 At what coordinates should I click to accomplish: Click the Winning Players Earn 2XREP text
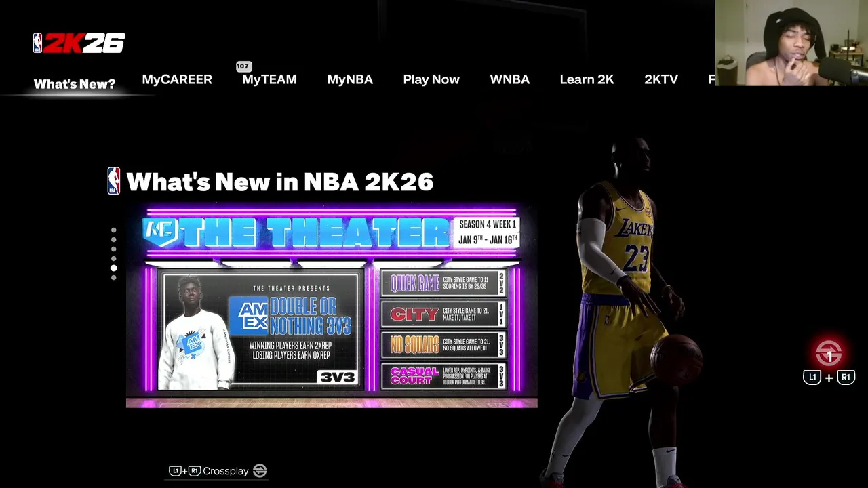291,346
